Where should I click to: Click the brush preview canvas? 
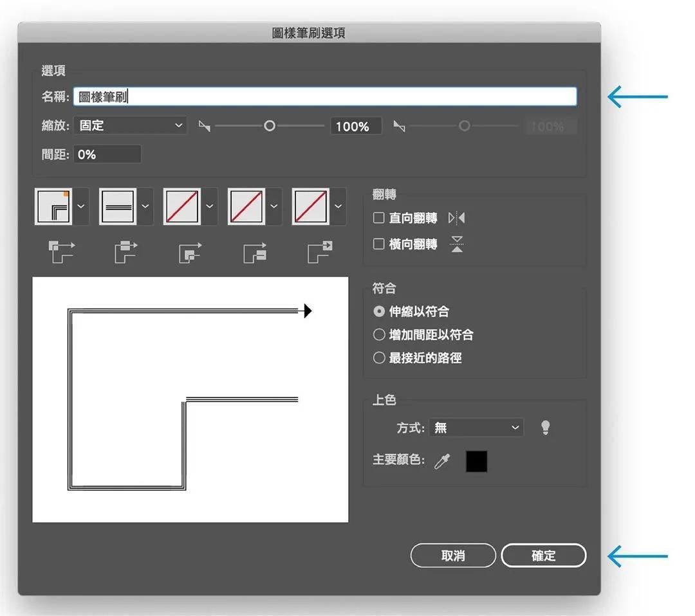coord(190,399)
